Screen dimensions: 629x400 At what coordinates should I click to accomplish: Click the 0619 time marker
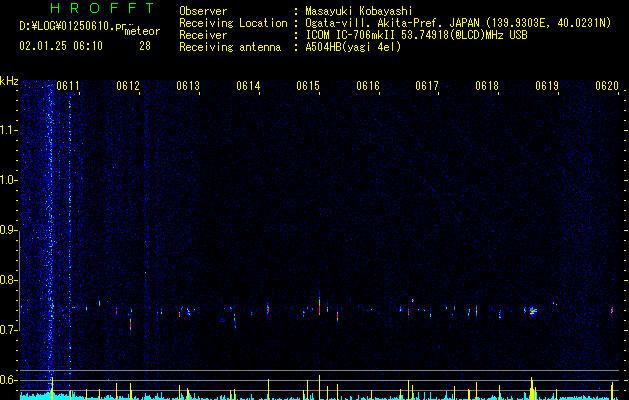[x=547, y=86]
